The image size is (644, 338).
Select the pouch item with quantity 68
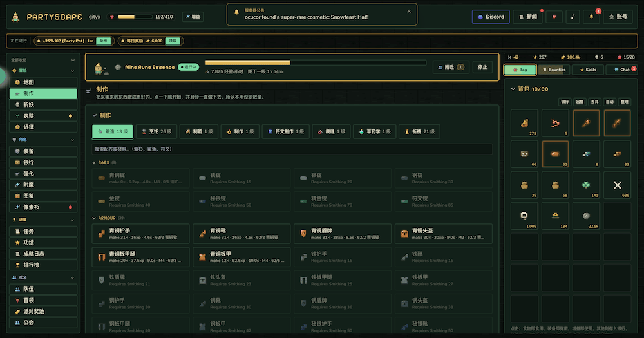555,185
